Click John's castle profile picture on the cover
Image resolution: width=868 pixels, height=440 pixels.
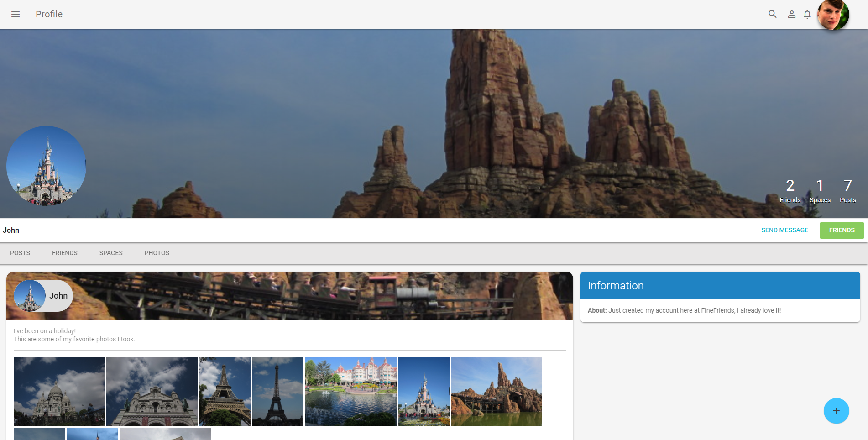(46, 166)
